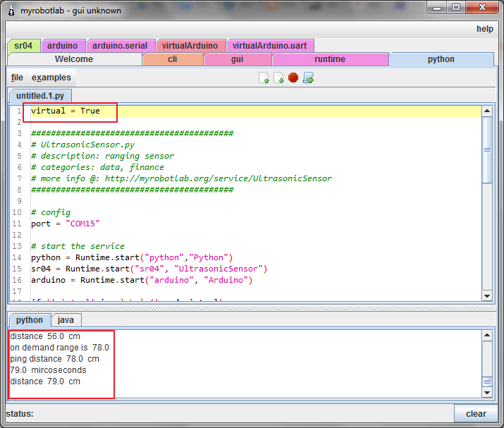The height and width of the screenshot is (428, 504).
Task: Switch to the sr04 tab
Action: coord(23,46)
